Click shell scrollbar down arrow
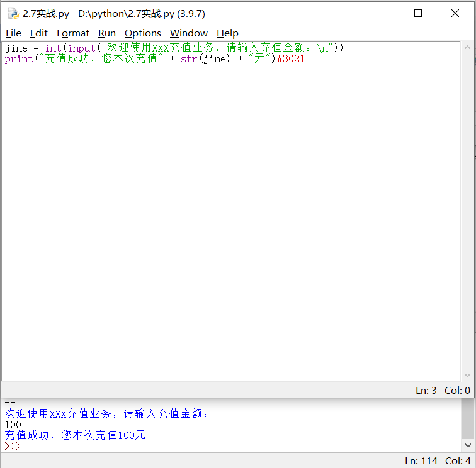 (x=468, y=445)
